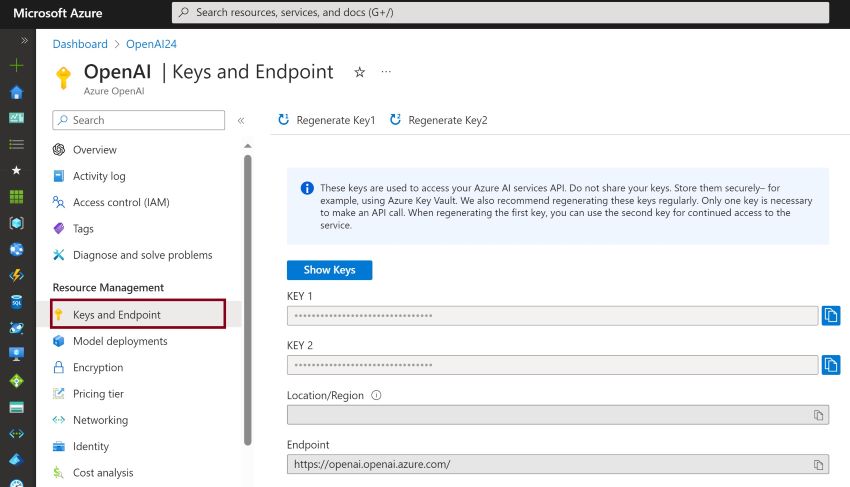
Task: Copy KEY 2 to clipboard
Action: tap(831, 365)
